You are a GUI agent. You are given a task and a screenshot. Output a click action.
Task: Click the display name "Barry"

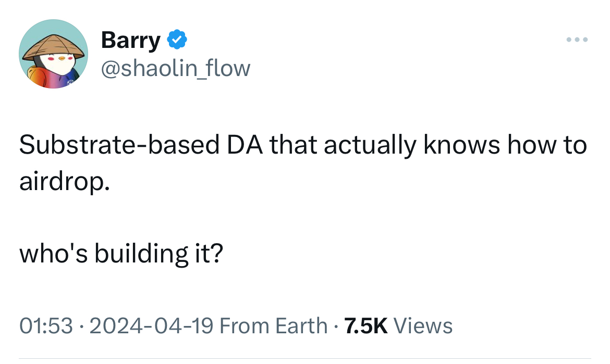pos(130,40)
